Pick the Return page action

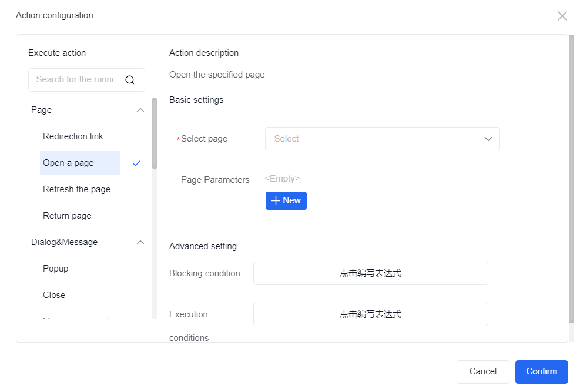point(67,216)
